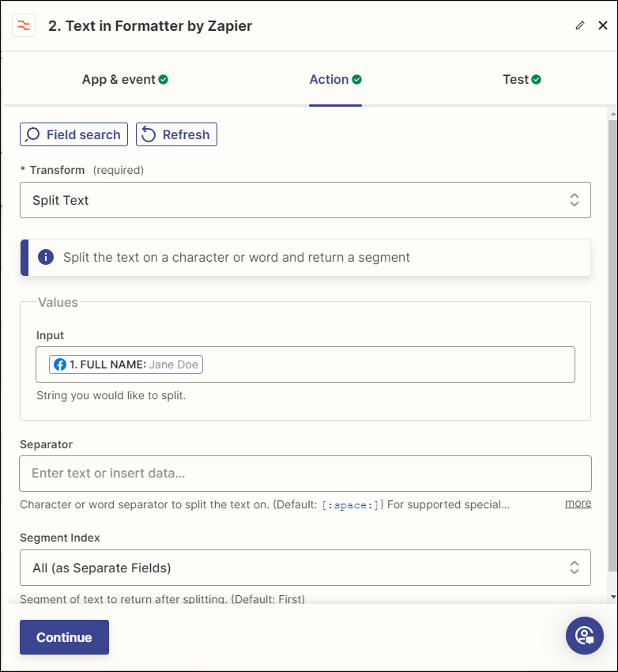The image size is (618, 672).
Task: Click the Transform dropdown chevron arrows
Action: tap(575, 200)
